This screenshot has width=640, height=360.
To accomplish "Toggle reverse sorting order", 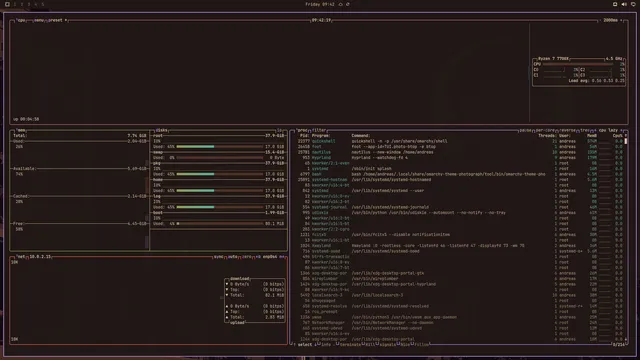I will coord(567,130).
